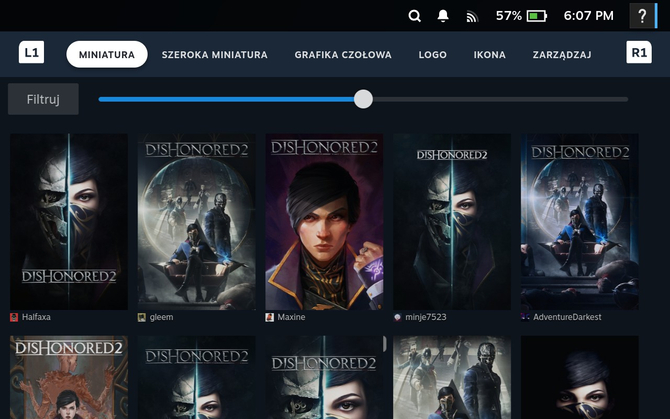Select Halfaxa's split-mask Dishonored 2 cover
The height and width of the screenshot is (419, 670).
(69, 222)
